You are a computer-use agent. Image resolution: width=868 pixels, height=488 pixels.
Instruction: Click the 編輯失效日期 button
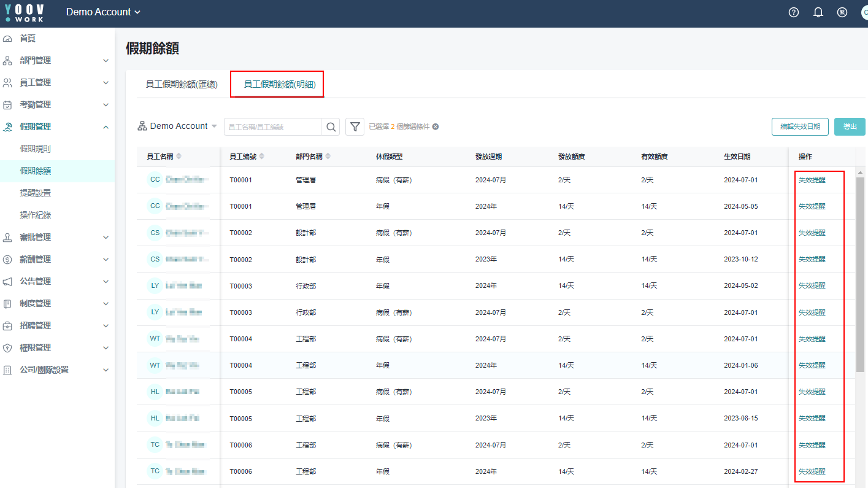pyautogui.click(x=800, y=126)
